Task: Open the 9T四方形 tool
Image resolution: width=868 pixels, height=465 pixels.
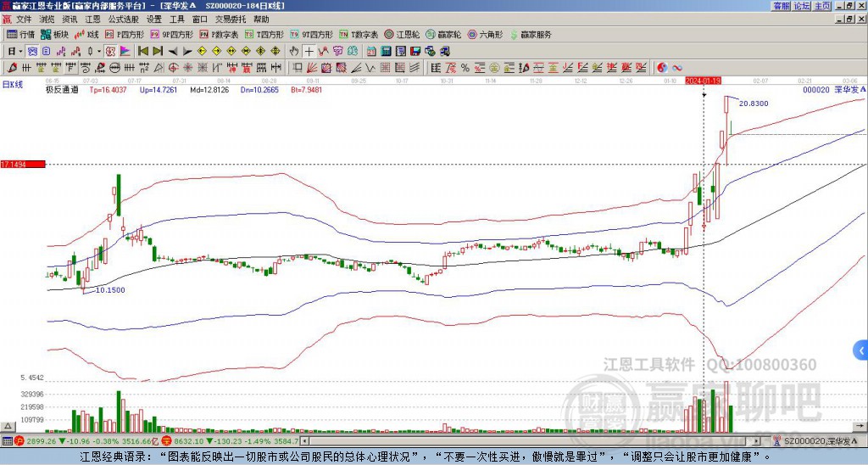Action: tap(311, 34)
